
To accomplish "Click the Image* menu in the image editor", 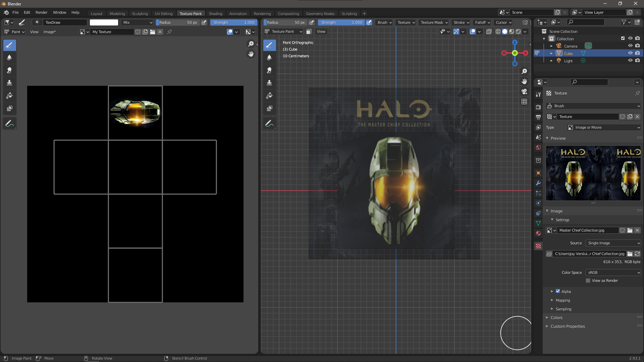I will tap(50, 32).
